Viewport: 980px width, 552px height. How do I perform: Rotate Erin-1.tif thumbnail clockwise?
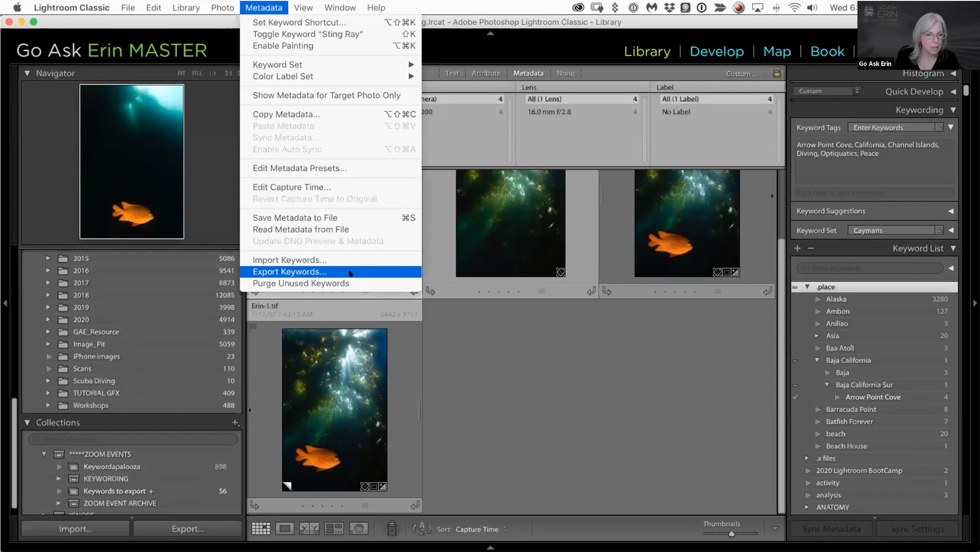click(415, 505)
